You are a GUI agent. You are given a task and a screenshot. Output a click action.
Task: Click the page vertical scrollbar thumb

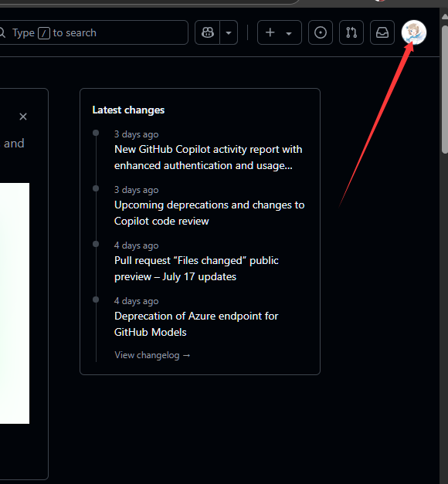(445, 90)
